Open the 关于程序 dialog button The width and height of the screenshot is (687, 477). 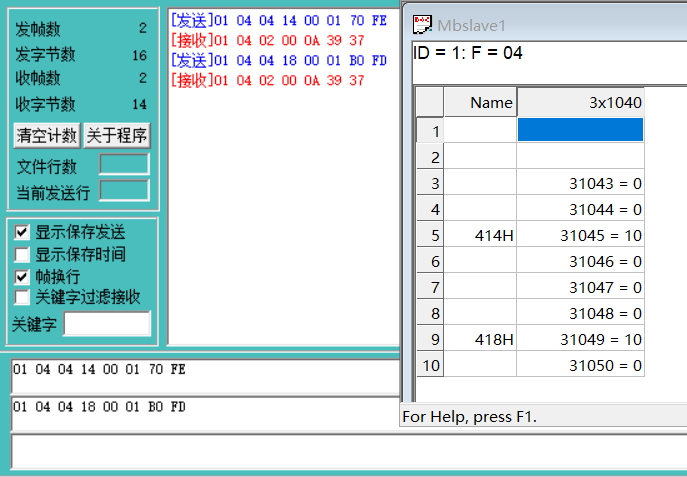(116, 135)
